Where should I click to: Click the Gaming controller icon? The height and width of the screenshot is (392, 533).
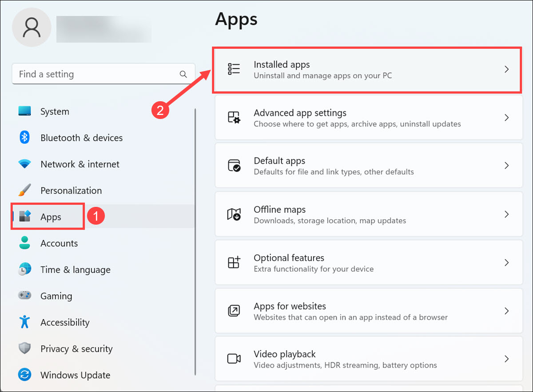[24, 296]
